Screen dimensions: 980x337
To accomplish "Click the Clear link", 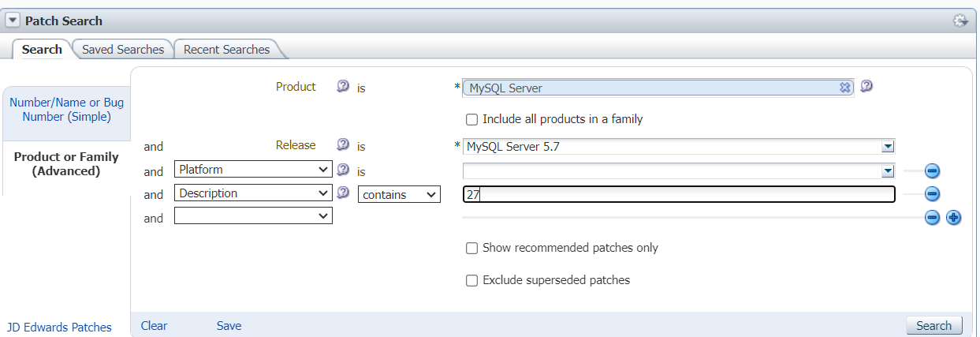I will [x=155, y=325].
